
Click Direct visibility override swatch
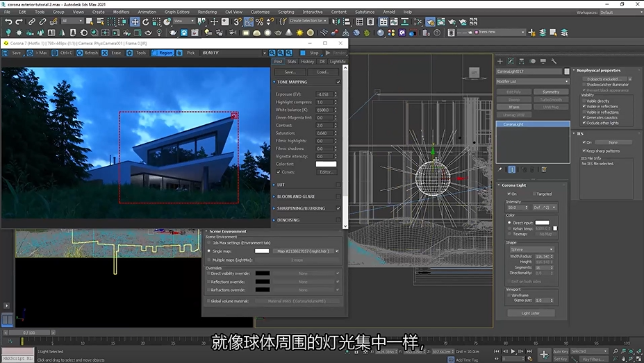263,273
